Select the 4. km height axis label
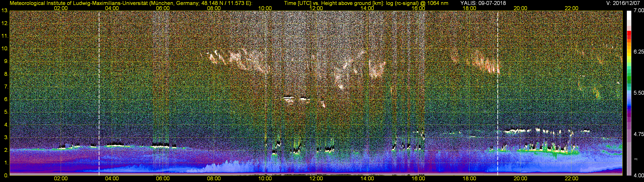644x182 pixels. click(6, 125)
